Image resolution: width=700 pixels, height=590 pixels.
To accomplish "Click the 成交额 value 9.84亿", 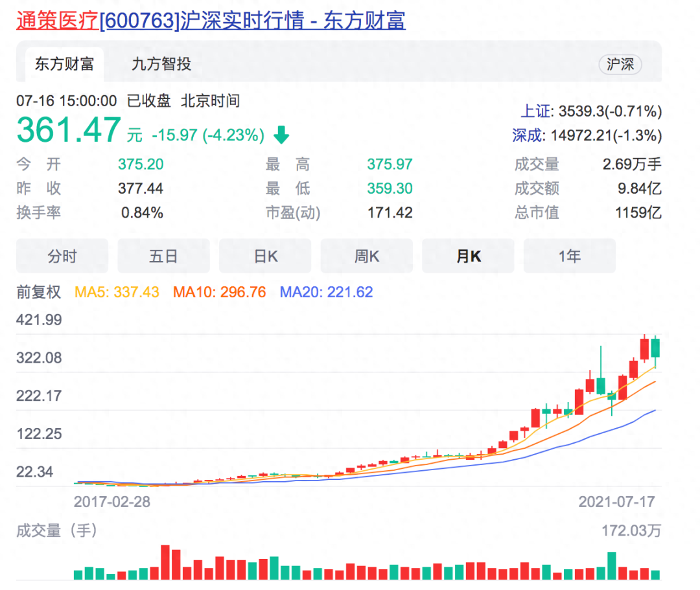I will 639,188.
